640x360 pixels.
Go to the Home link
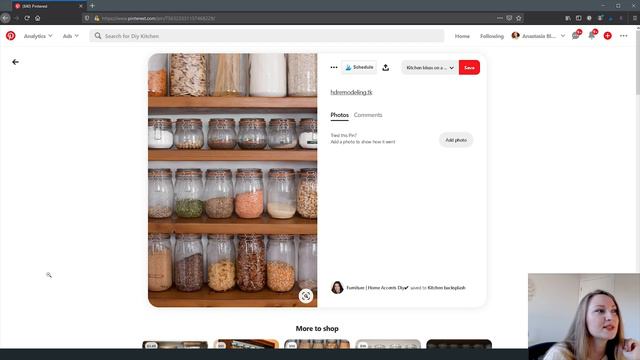pyautogui.click(x=462, y=36)
